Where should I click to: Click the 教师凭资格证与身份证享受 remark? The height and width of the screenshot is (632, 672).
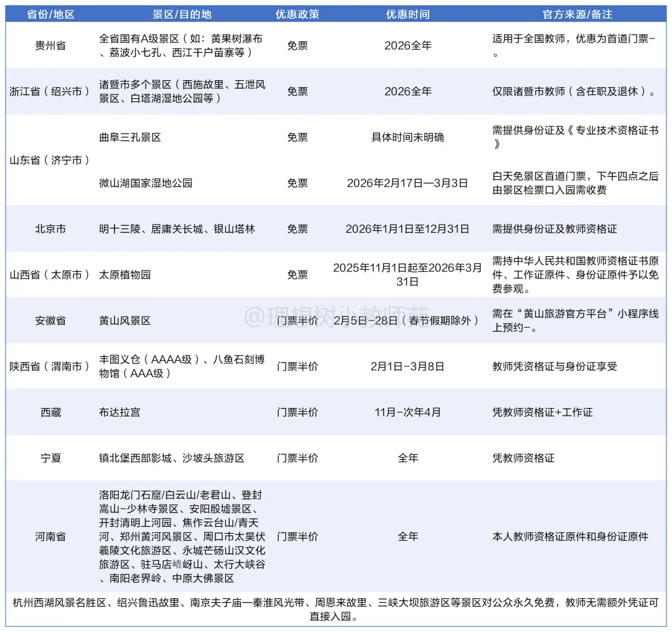click(554, 366)
